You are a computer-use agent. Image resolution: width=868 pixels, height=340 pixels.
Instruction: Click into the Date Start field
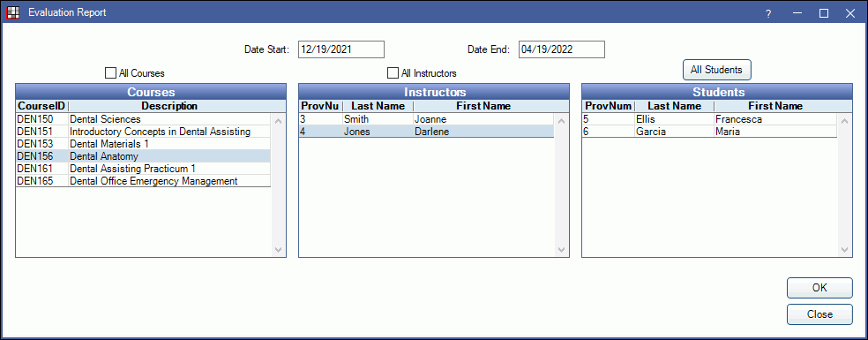(341, 49)
